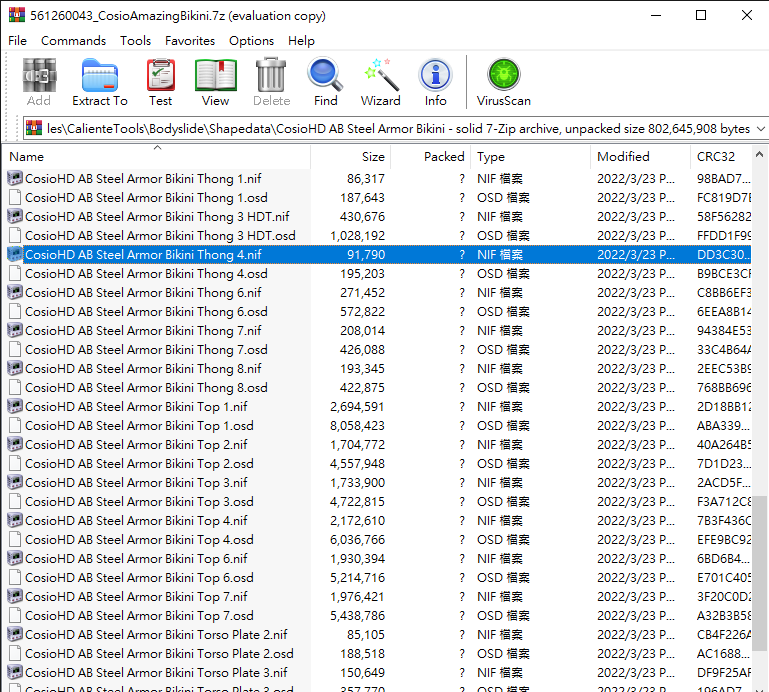Sort files by CRC32 column header

tap(720, 156)
